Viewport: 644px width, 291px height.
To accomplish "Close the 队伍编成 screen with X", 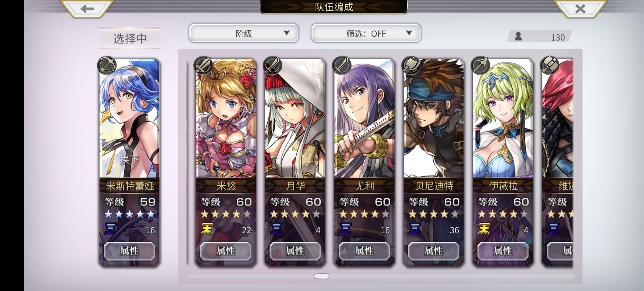I will pyautogui.click(x=580, y=9).
